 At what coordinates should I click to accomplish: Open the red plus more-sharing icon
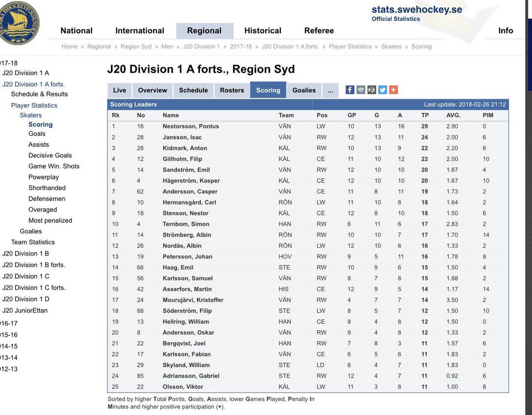pyautogui.click(x=393, y=90)
